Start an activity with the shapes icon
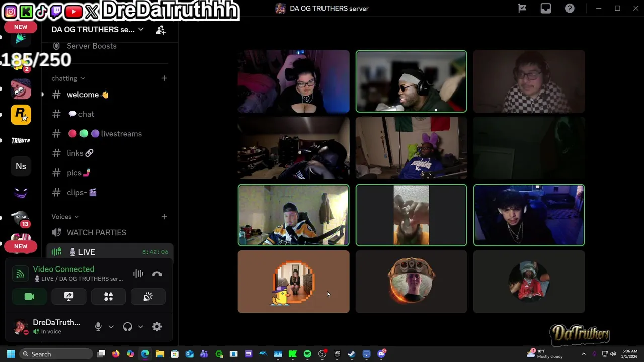Image resolution: width=644 pixels, height=362 pixels. pos(108,297)
